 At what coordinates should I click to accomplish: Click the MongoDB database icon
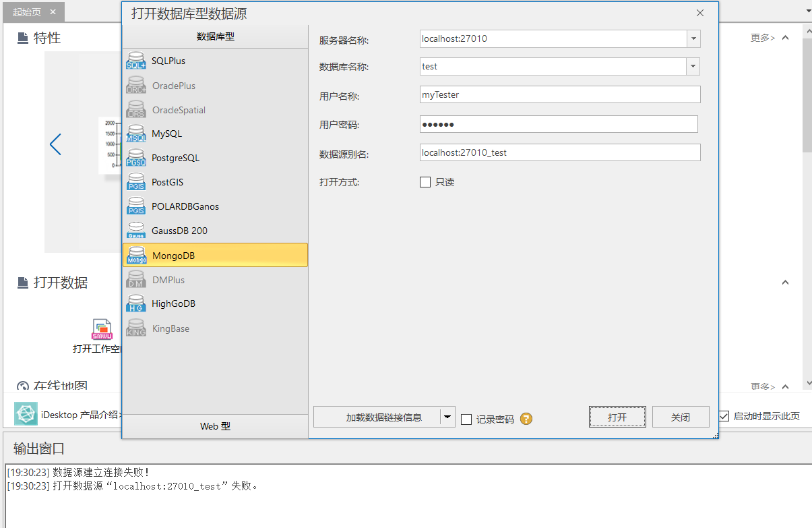point(136,256)
